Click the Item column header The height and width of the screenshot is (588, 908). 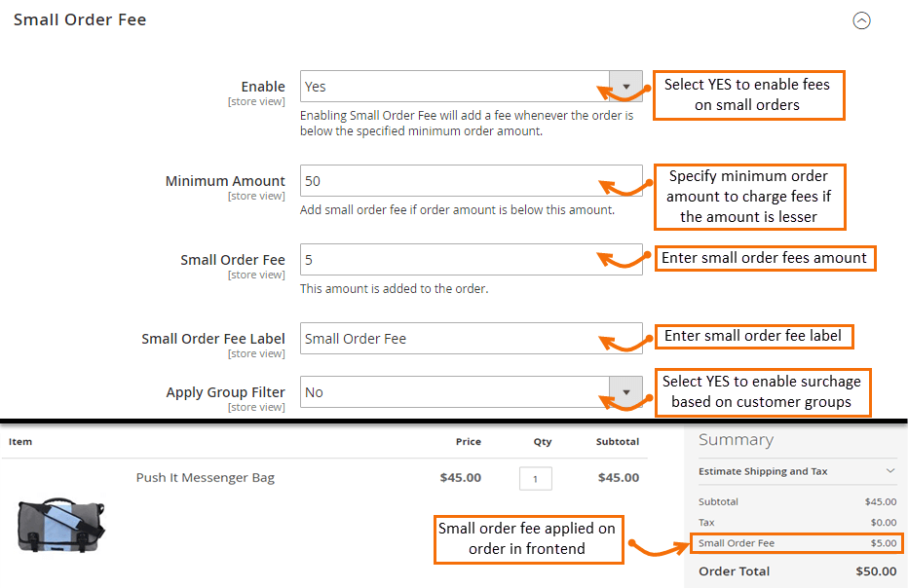pyautogui.click(x=20, y=442)
